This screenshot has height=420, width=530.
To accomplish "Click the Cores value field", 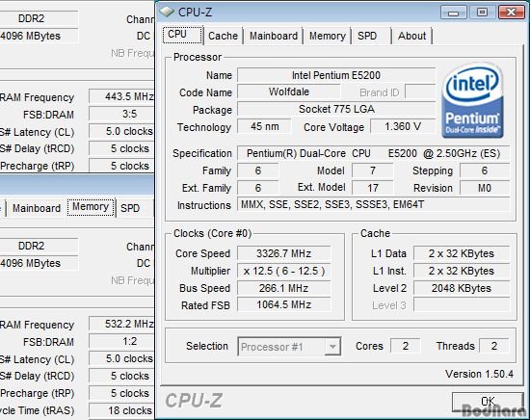I will 405,346.
